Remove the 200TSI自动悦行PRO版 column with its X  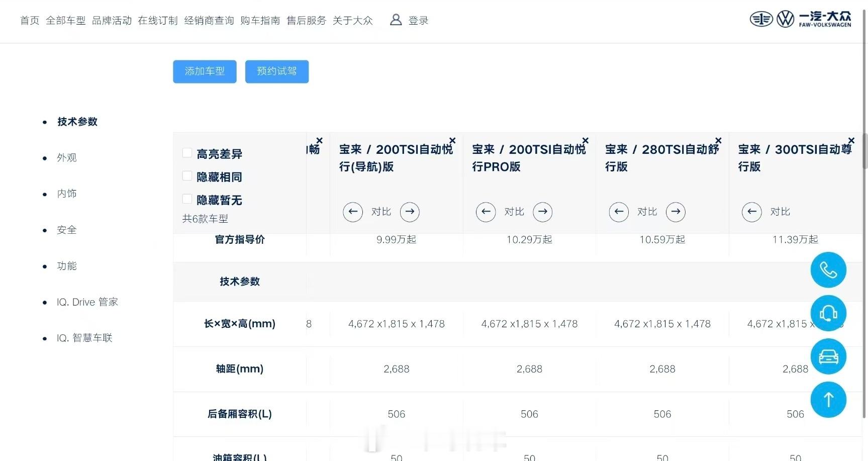tap(585, 140)
